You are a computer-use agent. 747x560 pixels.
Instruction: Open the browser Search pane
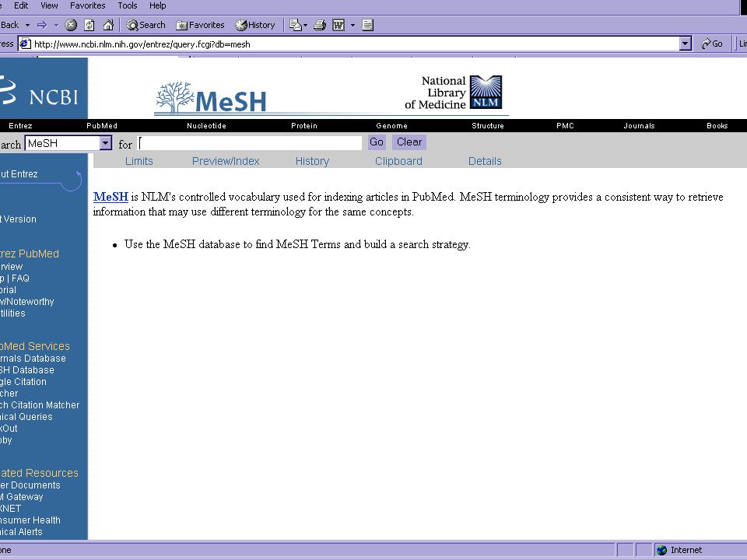click(146, 25)
